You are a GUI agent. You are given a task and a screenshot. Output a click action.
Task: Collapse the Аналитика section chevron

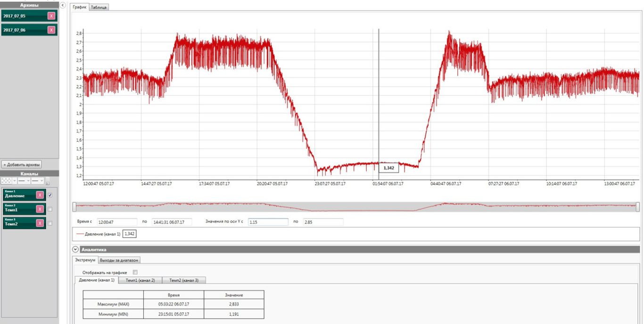click(75, 250)
